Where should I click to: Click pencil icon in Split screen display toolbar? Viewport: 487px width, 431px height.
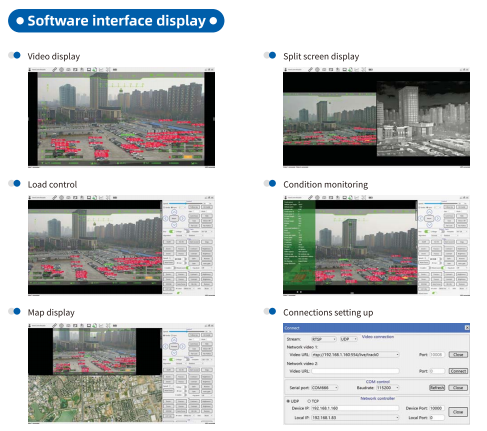pyautogui.click(x=310, y=69)
